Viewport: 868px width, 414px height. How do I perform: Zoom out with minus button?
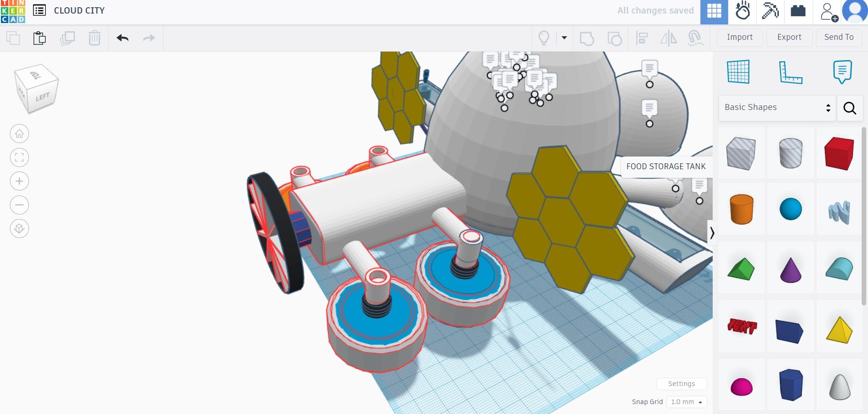19,205
